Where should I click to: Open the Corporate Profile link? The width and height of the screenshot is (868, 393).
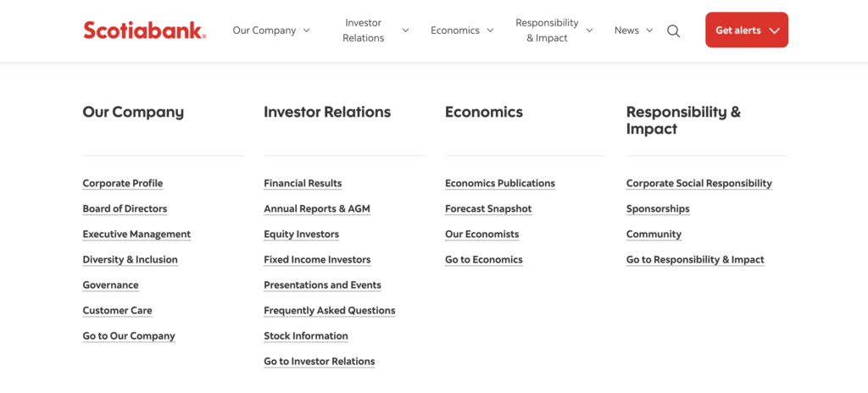pos(123,183)
